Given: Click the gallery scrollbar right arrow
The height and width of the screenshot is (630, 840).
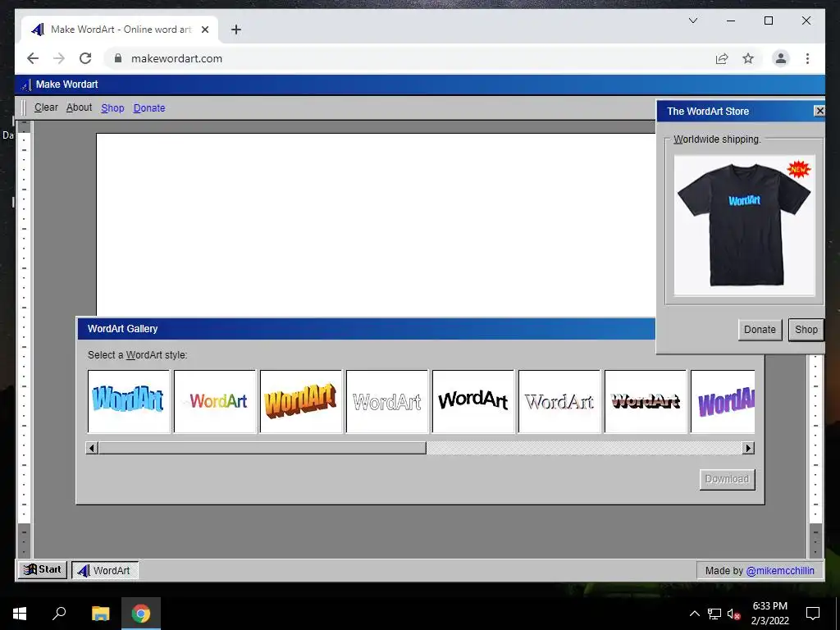Looking at the screenshot, I should [x=748, y=448].
